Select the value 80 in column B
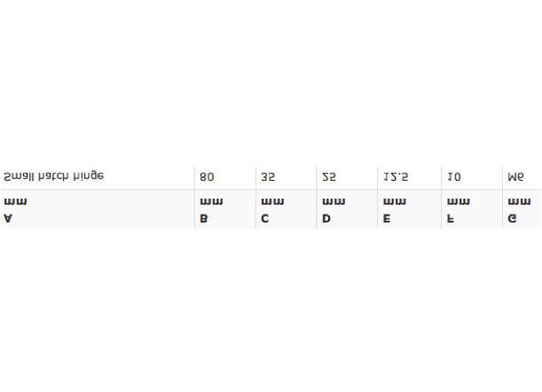This screenshot has height=392, width=542. [x=207, y=177]
